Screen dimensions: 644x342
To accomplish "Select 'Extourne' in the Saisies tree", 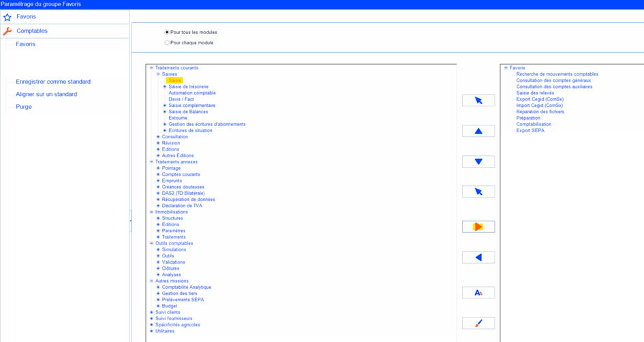I will coord(178,118).
